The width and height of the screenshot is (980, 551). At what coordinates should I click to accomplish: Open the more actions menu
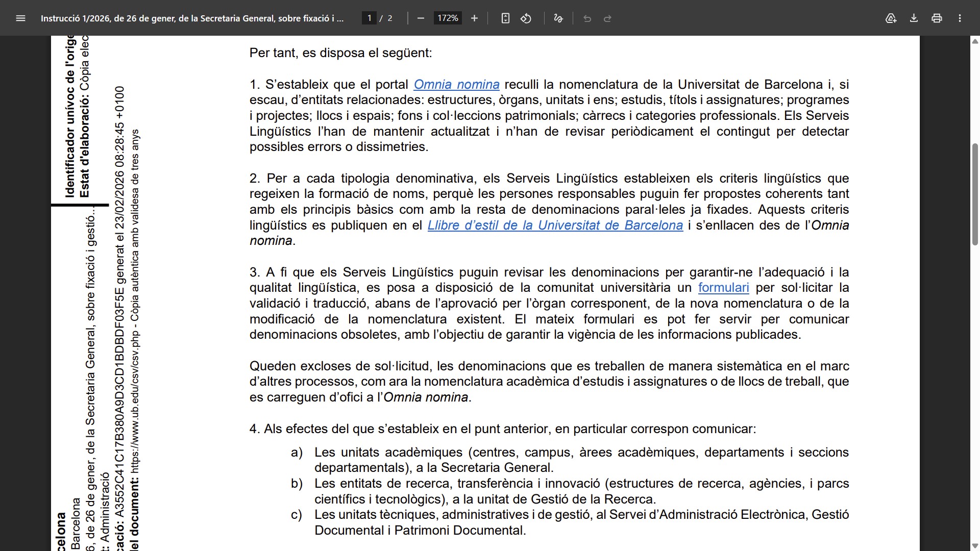tap(960, 18)
